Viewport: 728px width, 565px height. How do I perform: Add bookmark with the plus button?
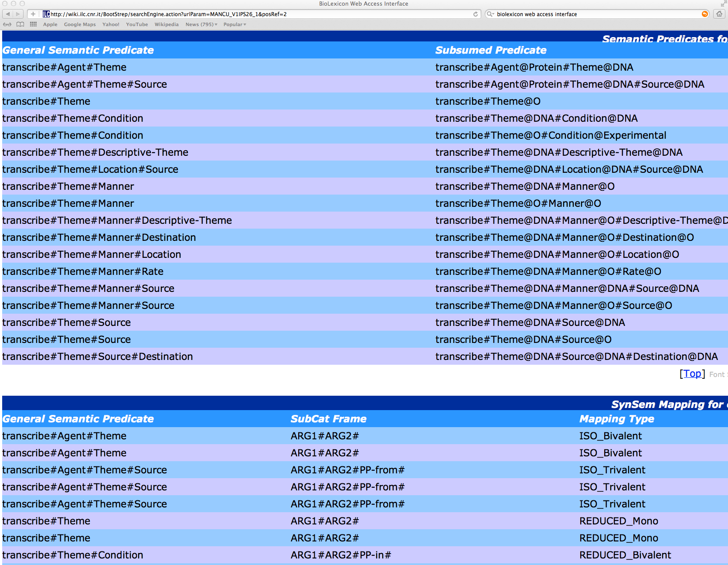(x=33, y=14)
